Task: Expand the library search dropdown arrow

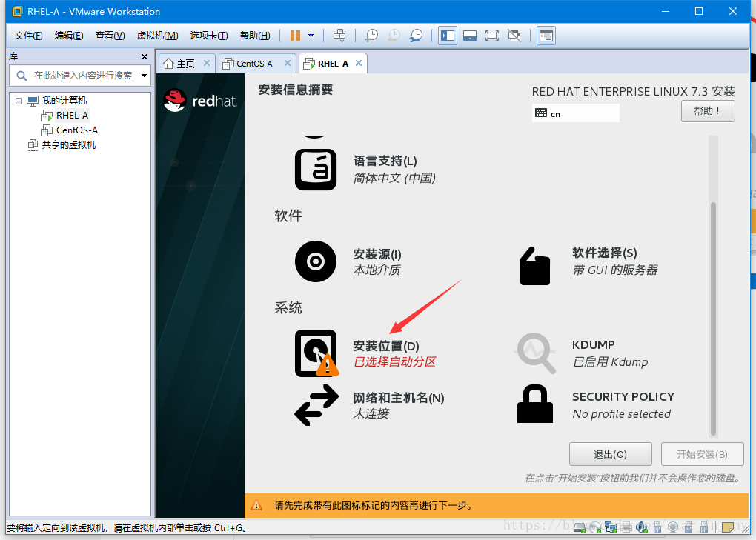Action: point(144,76)
